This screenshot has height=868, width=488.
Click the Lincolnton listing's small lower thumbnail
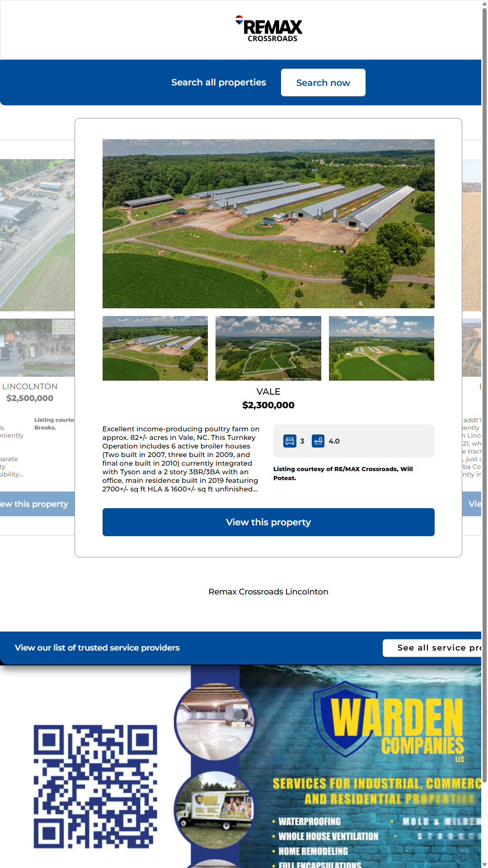click(x=37, y=347)
